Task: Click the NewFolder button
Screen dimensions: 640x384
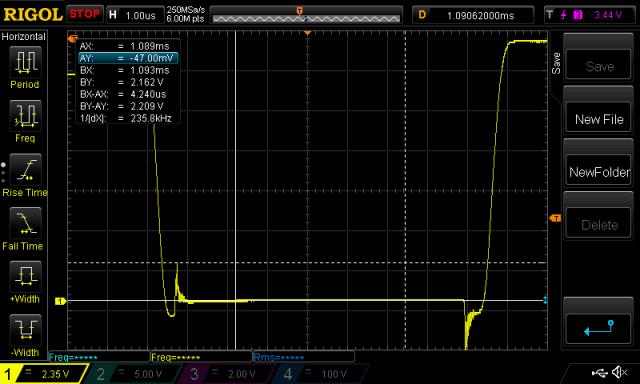Action: [599, 172]
